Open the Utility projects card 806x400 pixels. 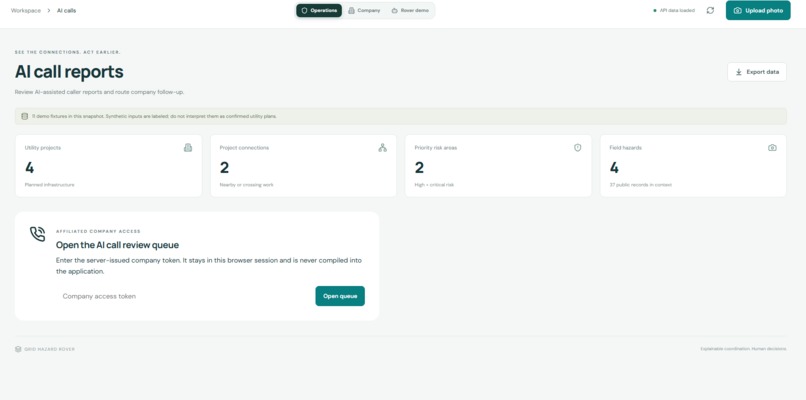click(x=108, y=166)
